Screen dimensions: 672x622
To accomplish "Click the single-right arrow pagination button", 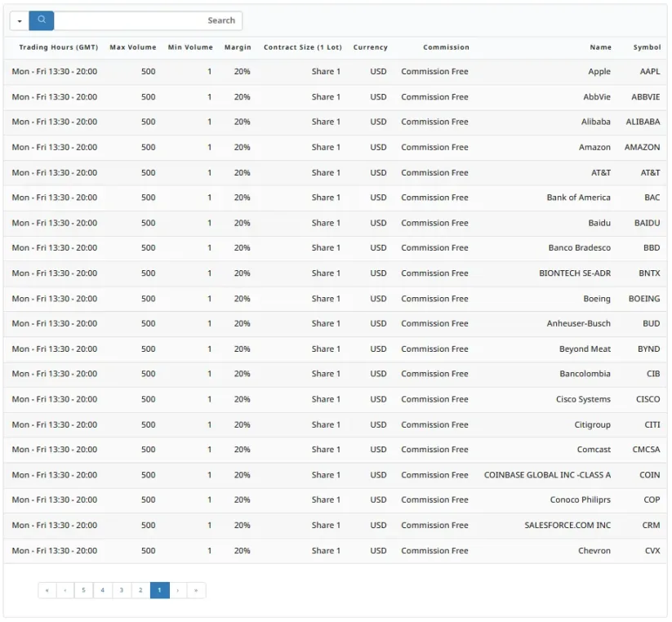I will click(x=178, y=590).
